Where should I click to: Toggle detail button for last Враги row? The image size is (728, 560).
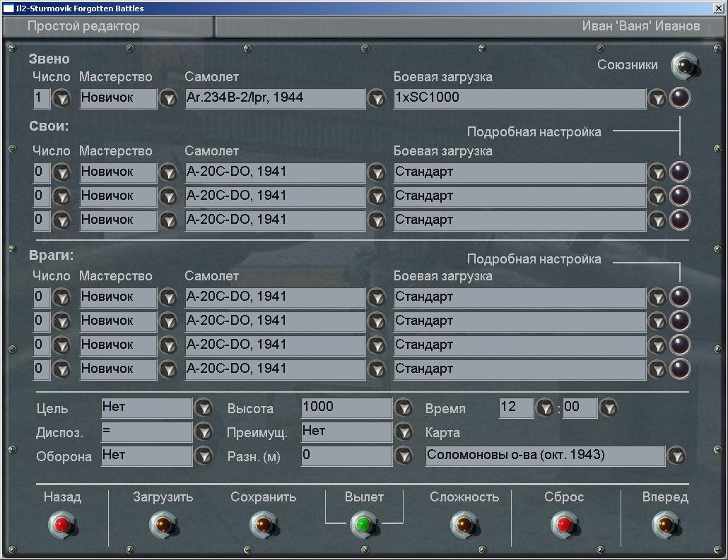tap(680, 369)
